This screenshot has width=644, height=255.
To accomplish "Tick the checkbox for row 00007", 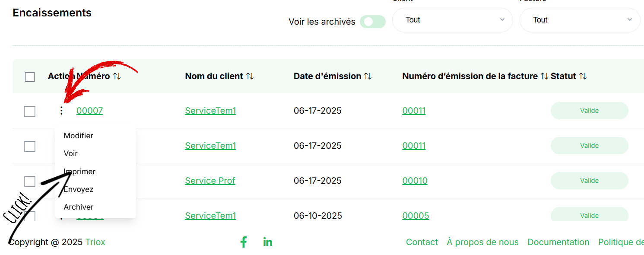I will coord(30,112).
